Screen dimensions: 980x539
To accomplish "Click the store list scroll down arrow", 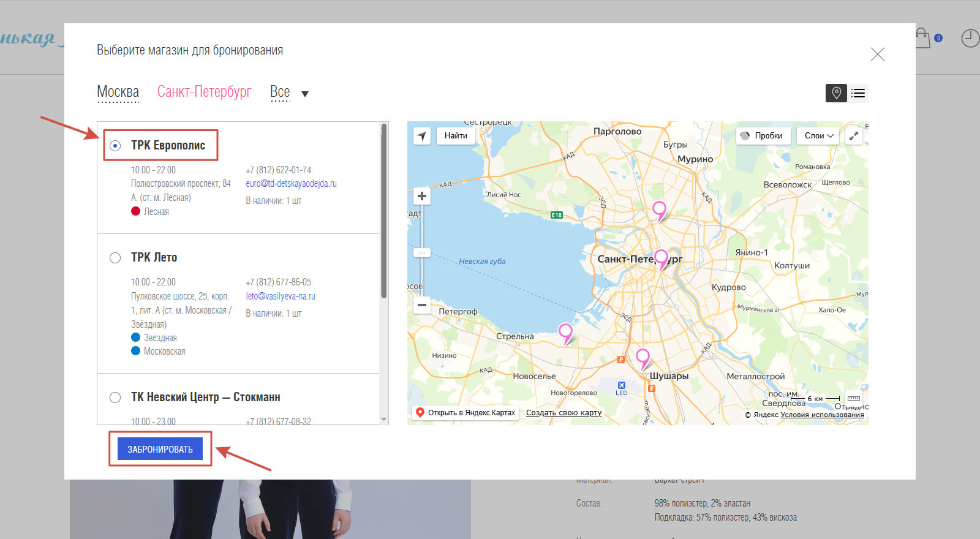I will click(384, 420).
